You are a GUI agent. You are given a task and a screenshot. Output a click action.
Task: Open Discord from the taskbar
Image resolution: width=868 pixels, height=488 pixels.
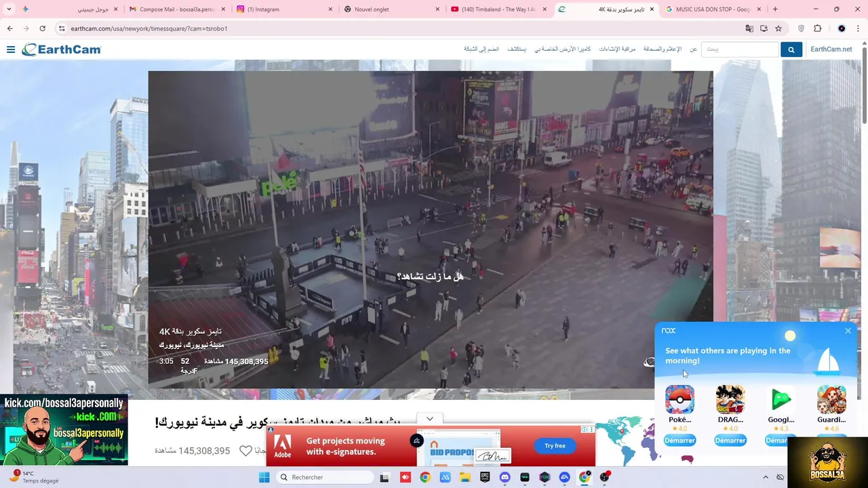[x=505, y=477]
